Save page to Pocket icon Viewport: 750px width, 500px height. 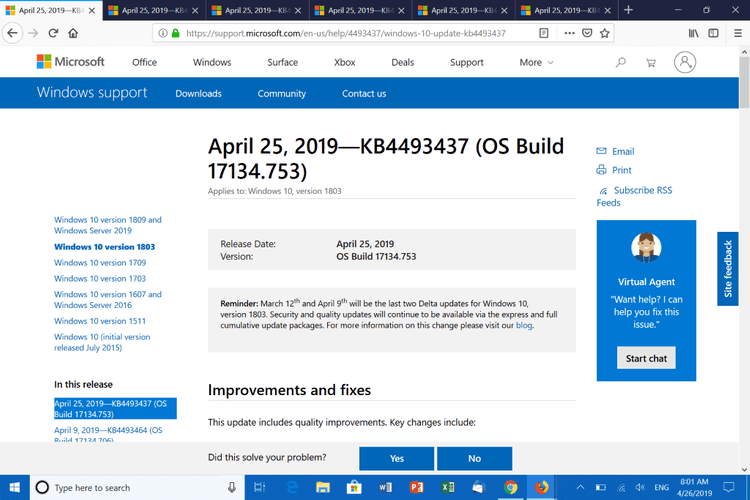587,33
